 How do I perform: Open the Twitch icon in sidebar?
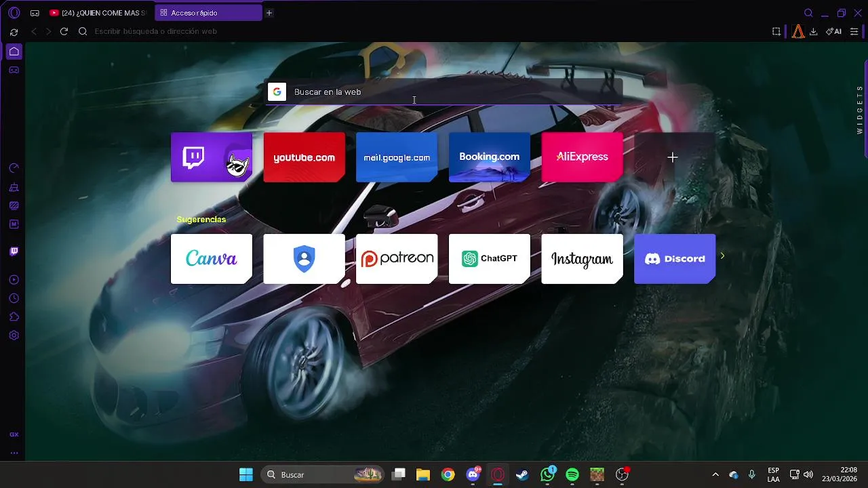point(14,251)
